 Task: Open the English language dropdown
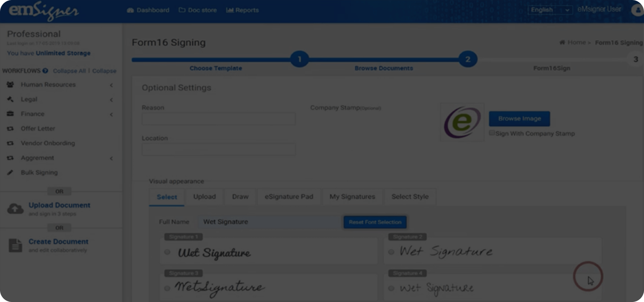[550, 10]
